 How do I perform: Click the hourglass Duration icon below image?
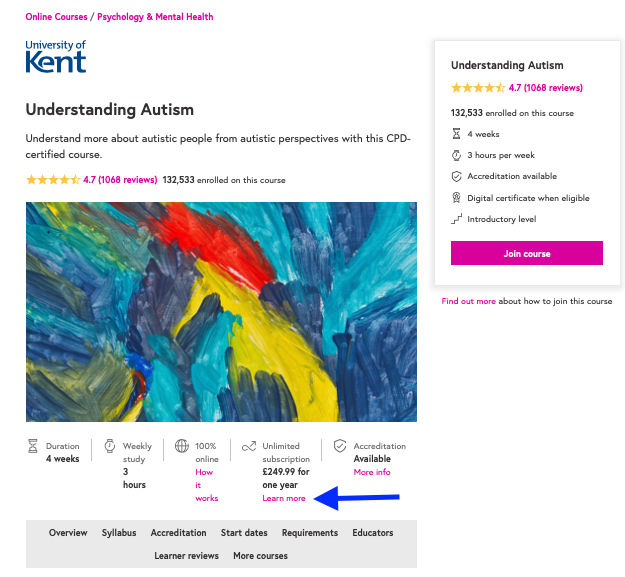tap(33, 446)
